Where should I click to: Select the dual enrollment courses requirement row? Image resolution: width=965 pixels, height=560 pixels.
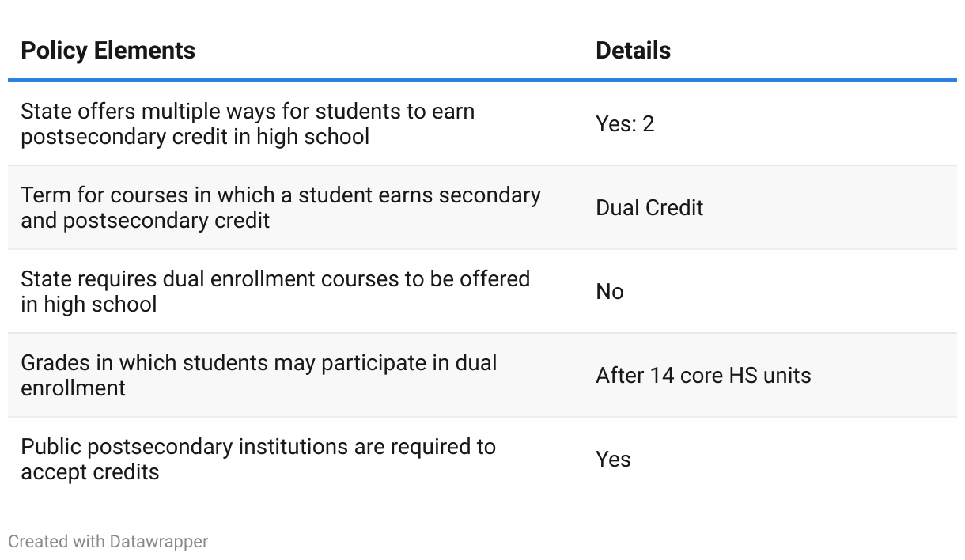482,292
